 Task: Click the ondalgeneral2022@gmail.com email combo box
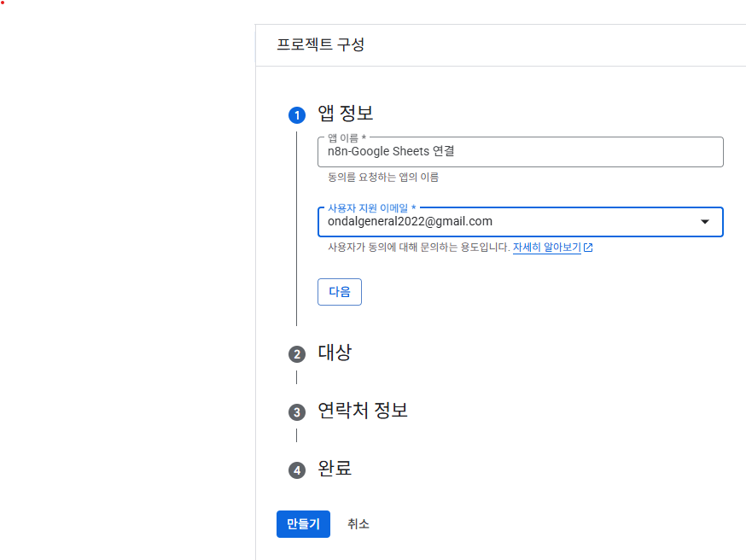(x=521, y=222)
